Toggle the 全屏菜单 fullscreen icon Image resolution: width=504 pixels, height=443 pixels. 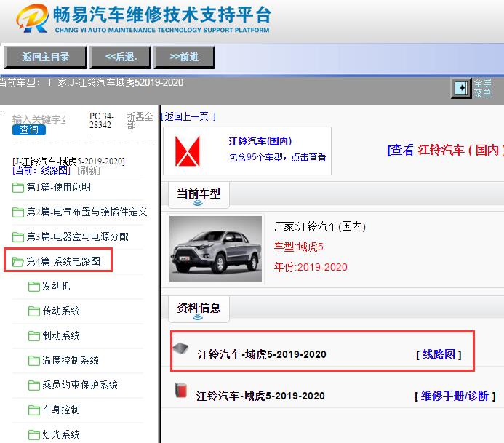(461, 88)
